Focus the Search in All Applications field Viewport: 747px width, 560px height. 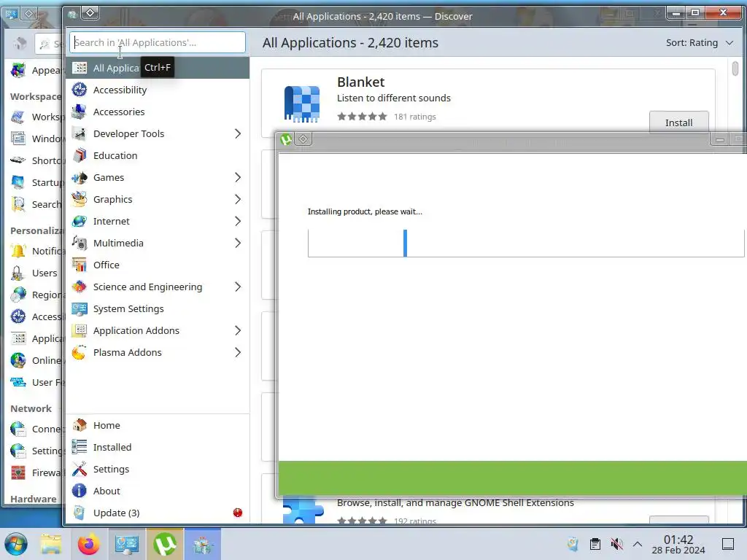point(158,43)
